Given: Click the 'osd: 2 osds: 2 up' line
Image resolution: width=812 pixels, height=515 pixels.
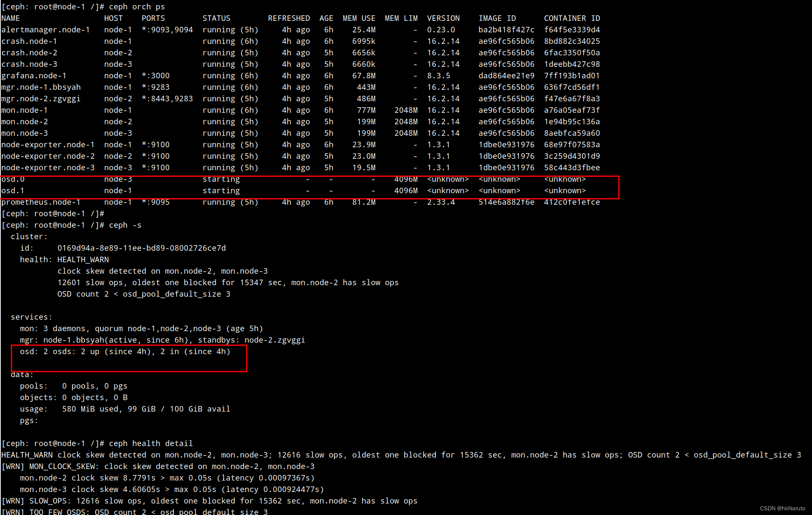Looking at the screenshot, I should (x=125, y=352).
